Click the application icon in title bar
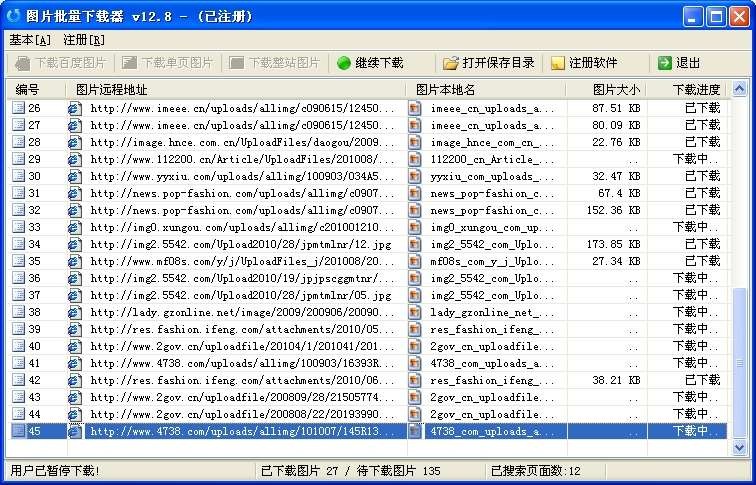Image resolution: width=756 pixels, height=485 pixels. tap(13, 16)
